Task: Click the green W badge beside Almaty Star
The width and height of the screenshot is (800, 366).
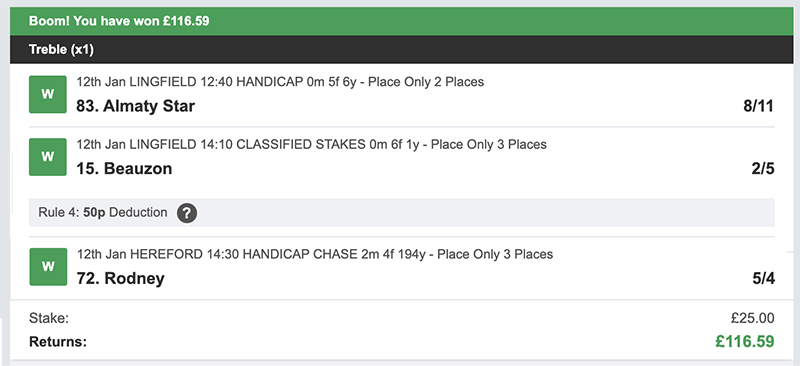Action: tap(48, 94)
